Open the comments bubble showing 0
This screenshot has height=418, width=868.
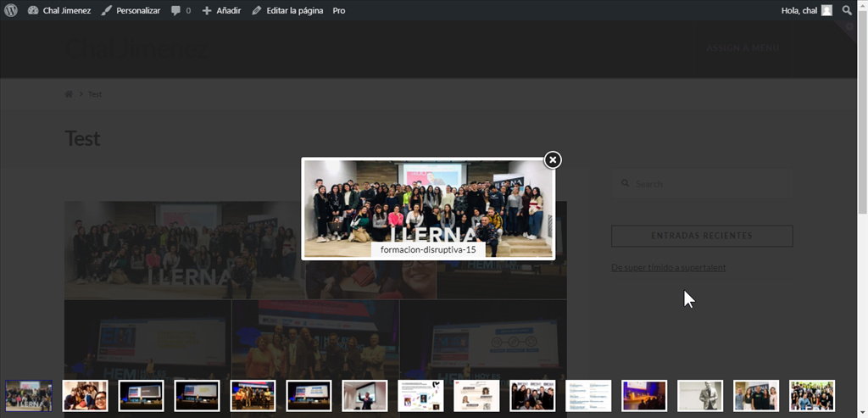(x=181, y=10)
